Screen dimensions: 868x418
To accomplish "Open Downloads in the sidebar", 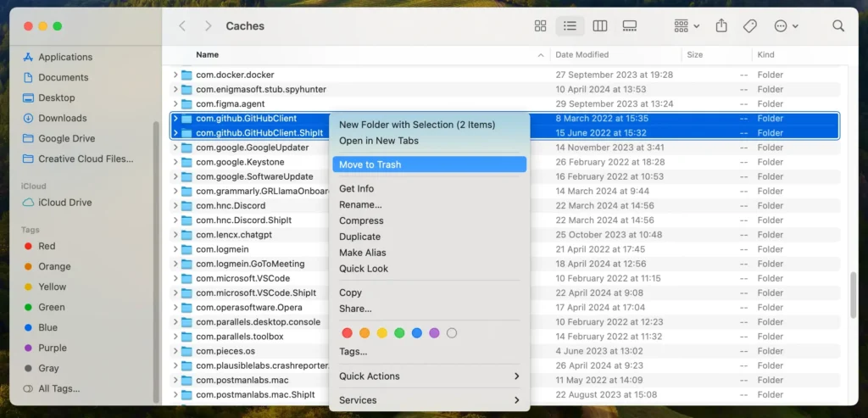I will tap(62, 118).
